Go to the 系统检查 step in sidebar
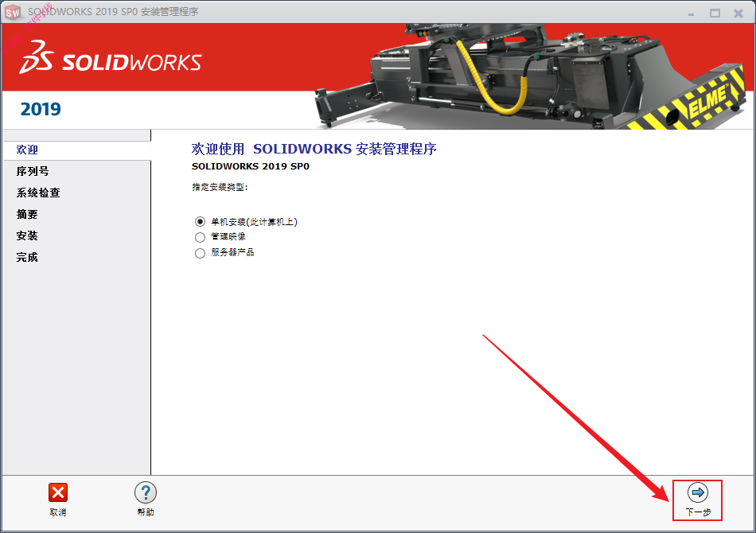 pos(38,193)
